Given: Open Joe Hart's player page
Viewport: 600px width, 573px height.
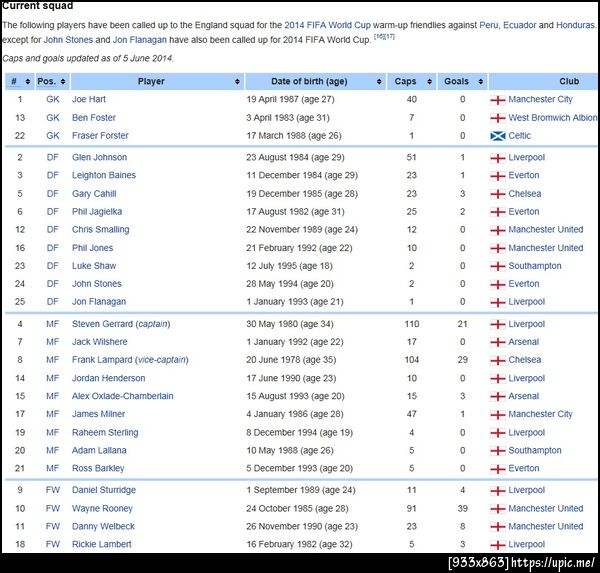Looking at the screenshot, I should [89, 100].
